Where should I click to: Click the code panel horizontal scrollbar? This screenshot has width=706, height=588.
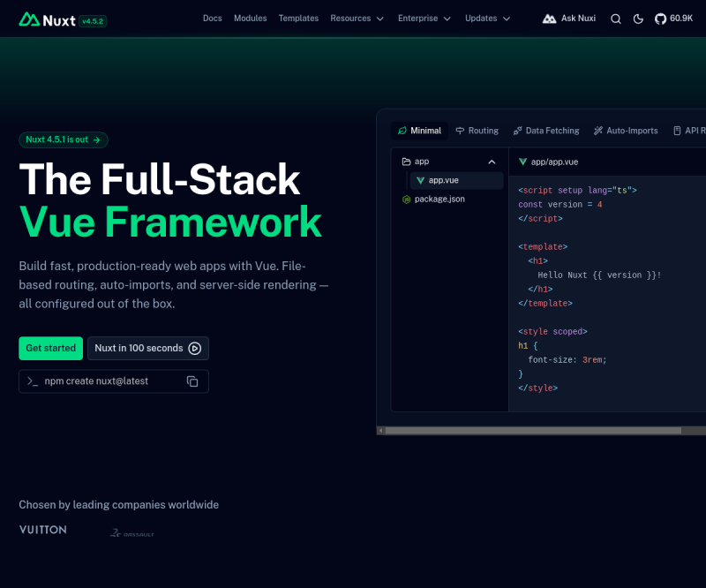533,431
